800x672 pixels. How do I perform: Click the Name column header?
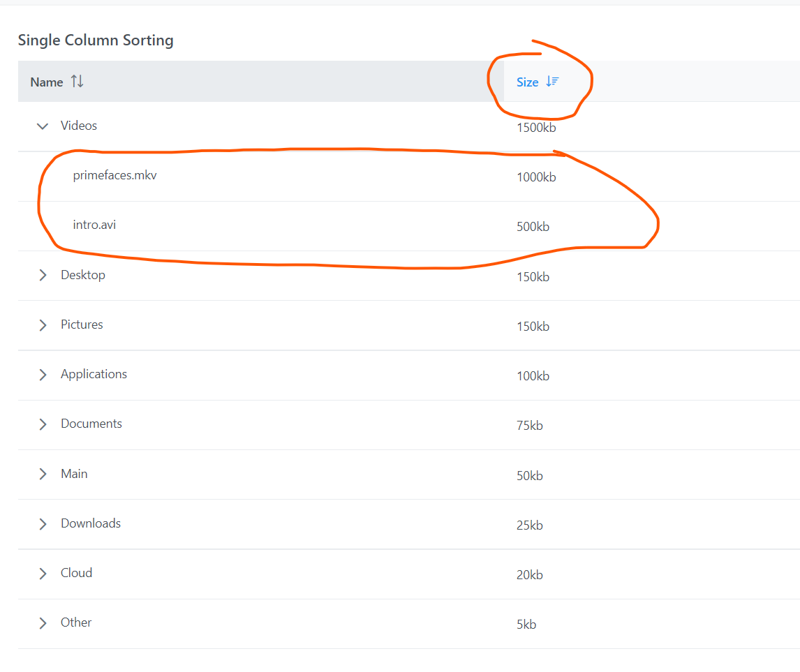click(260, 82)
